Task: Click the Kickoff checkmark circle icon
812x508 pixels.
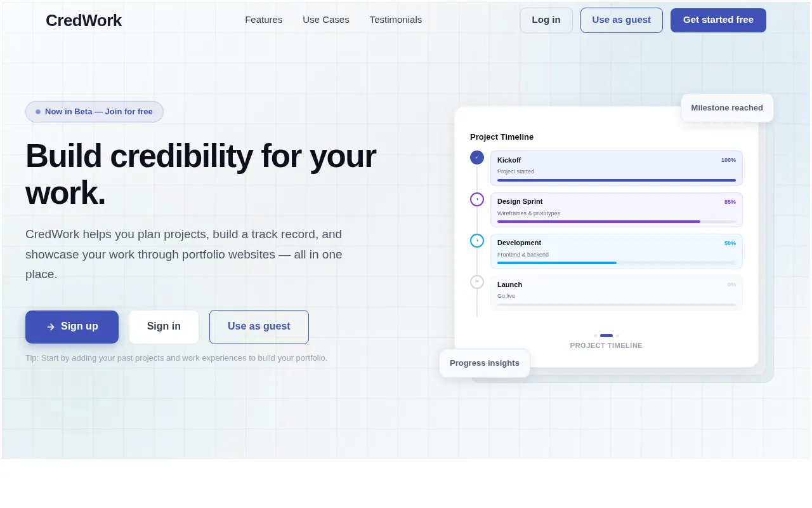Action: (x=477, y=157)
